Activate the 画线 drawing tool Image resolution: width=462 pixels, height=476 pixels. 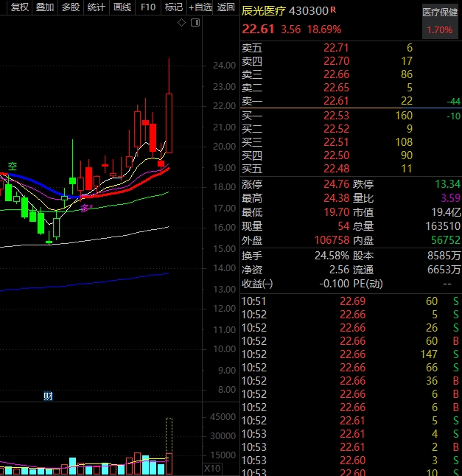(x=122, y=7)
